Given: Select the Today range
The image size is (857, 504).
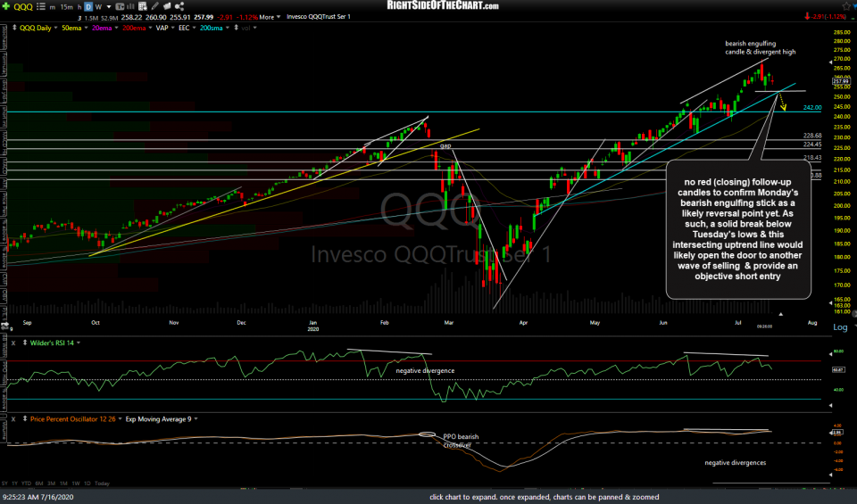Looking at the screenshot, I should (x=102, y=483).
